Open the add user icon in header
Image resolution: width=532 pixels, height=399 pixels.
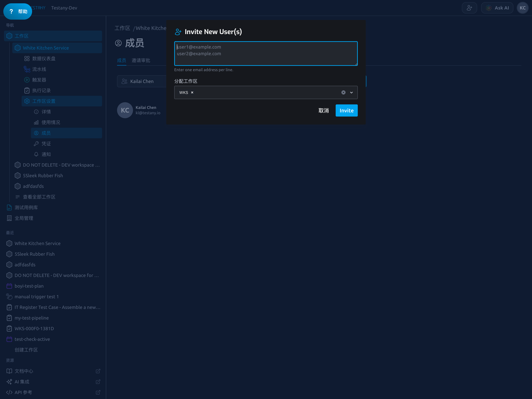pos(469,8)
